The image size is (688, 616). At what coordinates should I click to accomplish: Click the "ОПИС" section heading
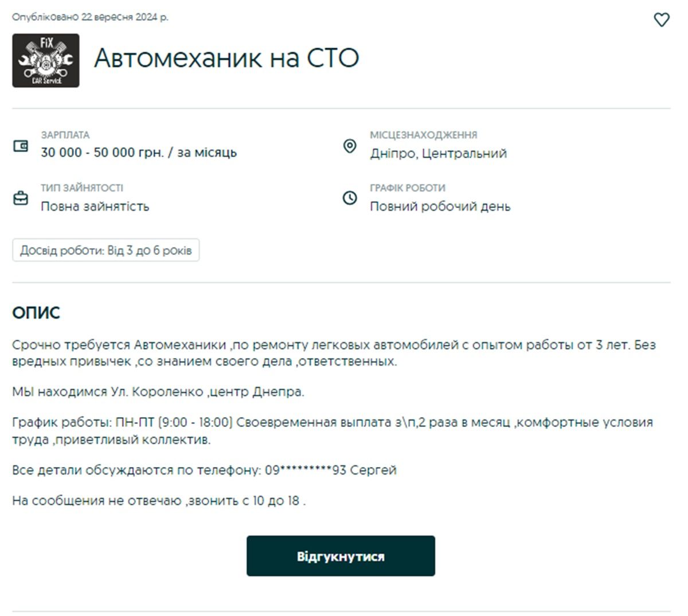(36, 313)
